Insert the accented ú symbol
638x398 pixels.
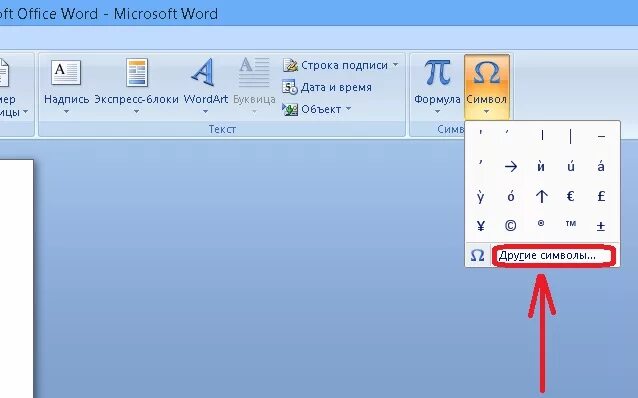pos(571,166)
